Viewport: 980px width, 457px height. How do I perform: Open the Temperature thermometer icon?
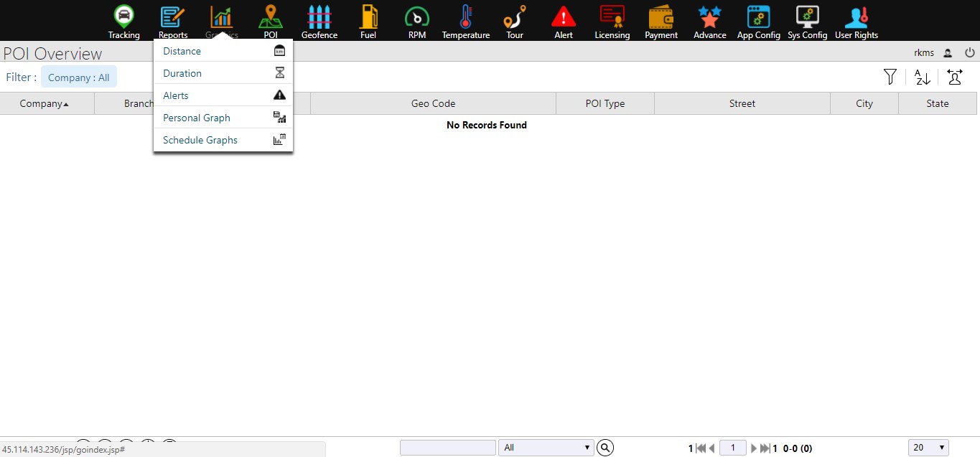466,17
